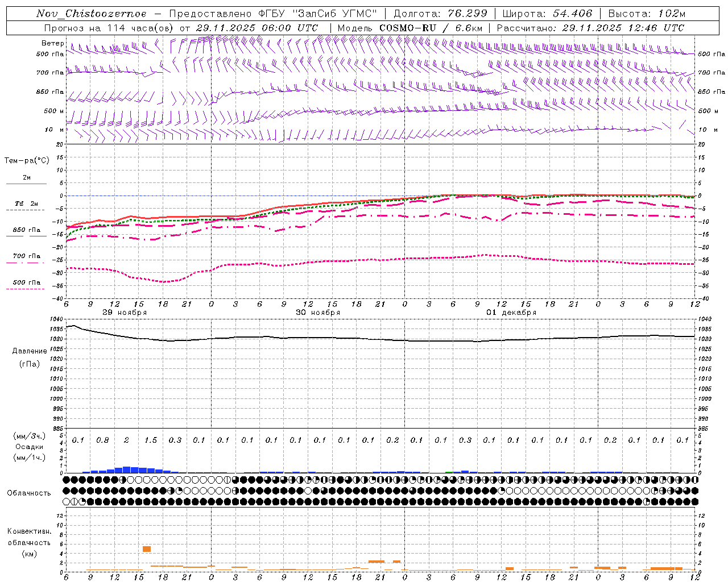
Task: Click the 850 гПа temperature legend entry
Action: click(x=27, y=230)
